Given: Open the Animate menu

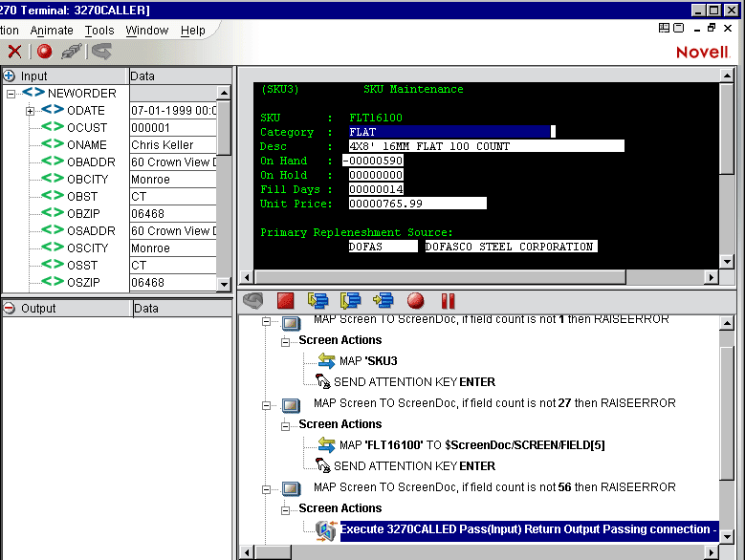Looking at the screenshot, I should coord(52,31).
